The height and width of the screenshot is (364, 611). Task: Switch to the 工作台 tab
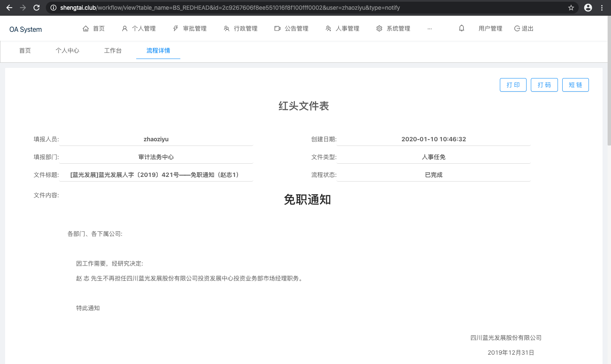click(x=113, y=50)
